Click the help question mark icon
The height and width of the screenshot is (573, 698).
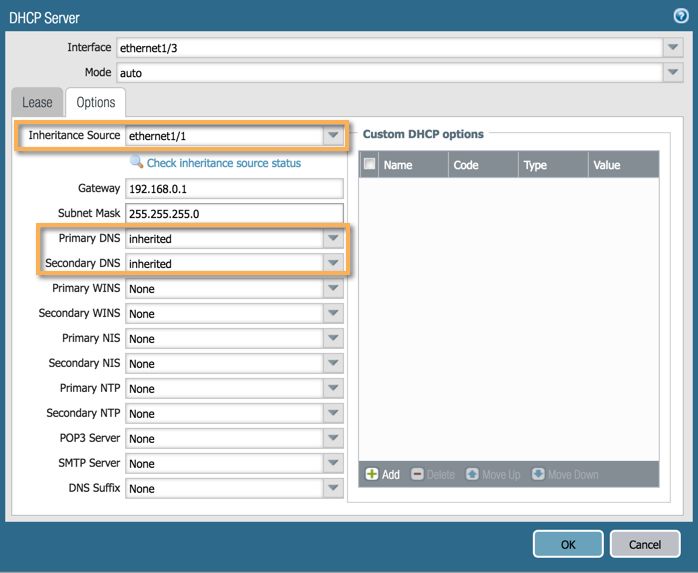click(x=681, y=17)
